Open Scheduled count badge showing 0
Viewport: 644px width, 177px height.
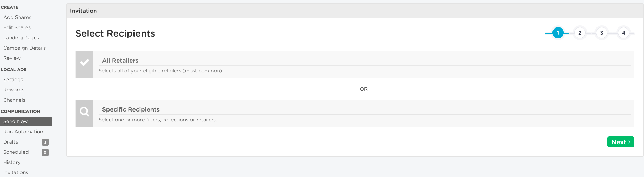(45, 152)
